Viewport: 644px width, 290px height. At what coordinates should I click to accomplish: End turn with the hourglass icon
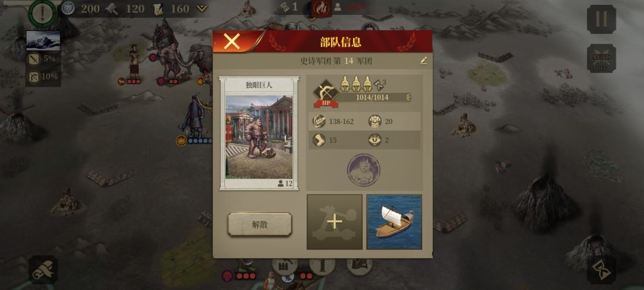coord(601,270)
